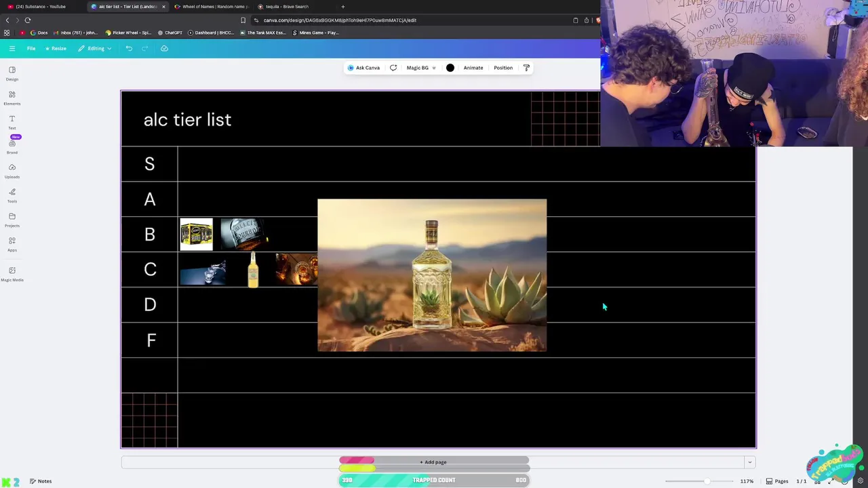Select the C tier label
This screenshot has height=488, width=868.
(150, 270)
